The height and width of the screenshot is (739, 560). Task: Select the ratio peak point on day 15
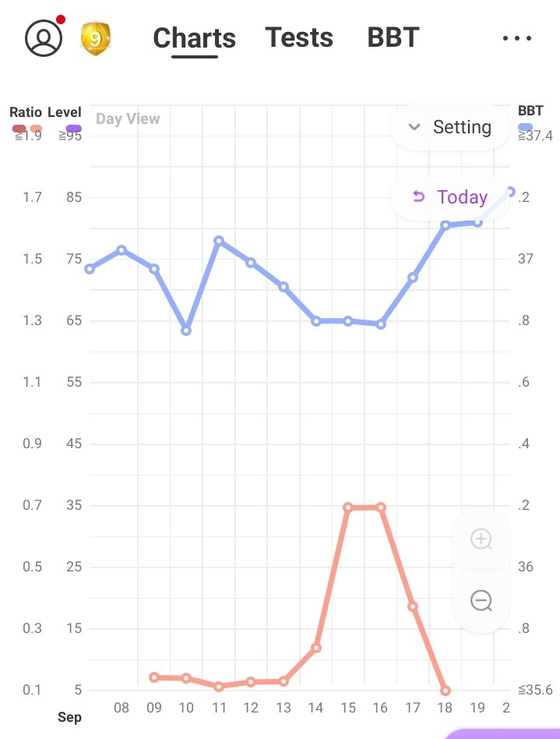click(x=348, y=507)
